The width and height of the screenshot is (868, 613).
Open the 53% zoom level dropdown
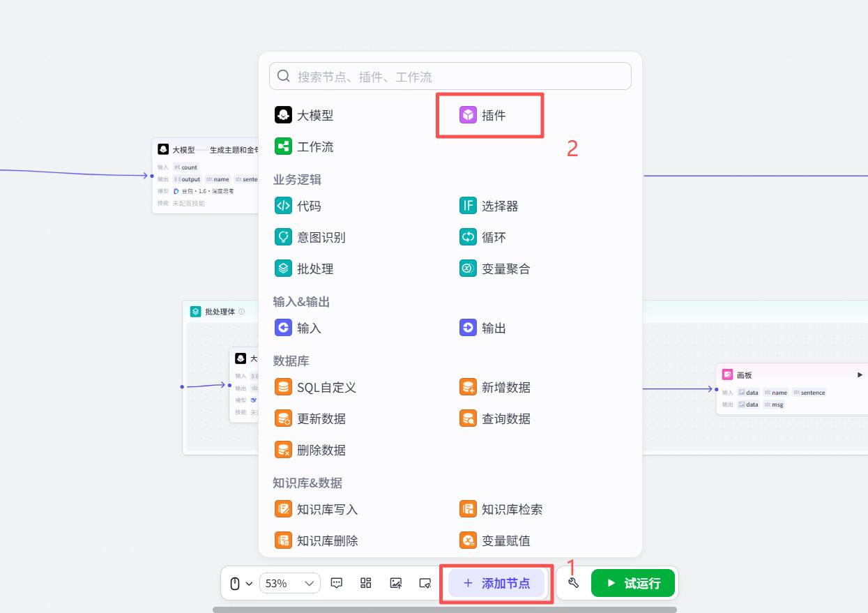tap(290, 583)
